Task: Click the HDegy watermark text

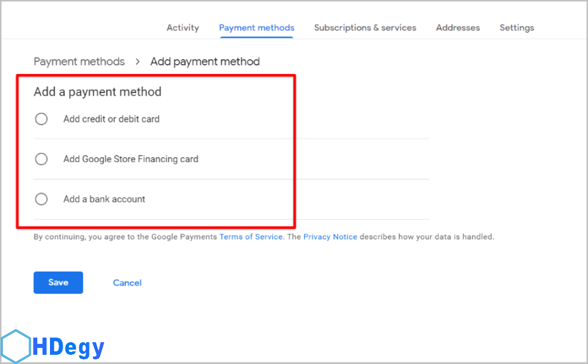Action: coord(68,348)
